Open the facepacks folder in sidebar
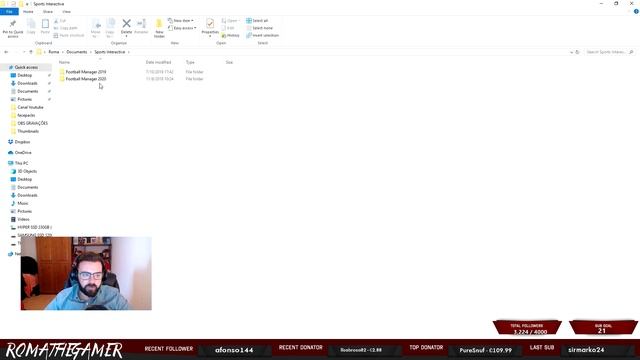 [26, 116]
